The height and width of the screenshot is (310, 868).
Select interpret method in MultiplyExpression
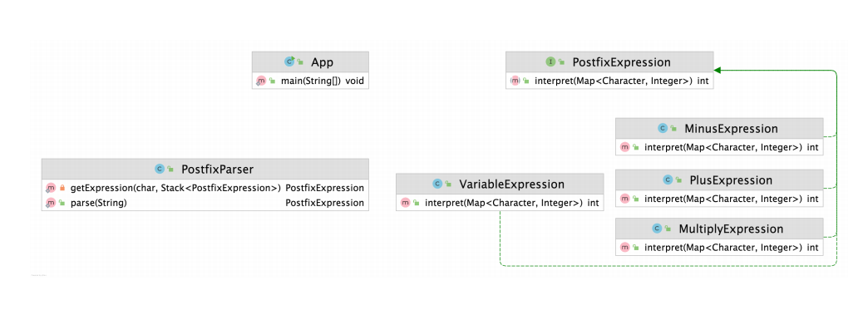coord(720,248)
